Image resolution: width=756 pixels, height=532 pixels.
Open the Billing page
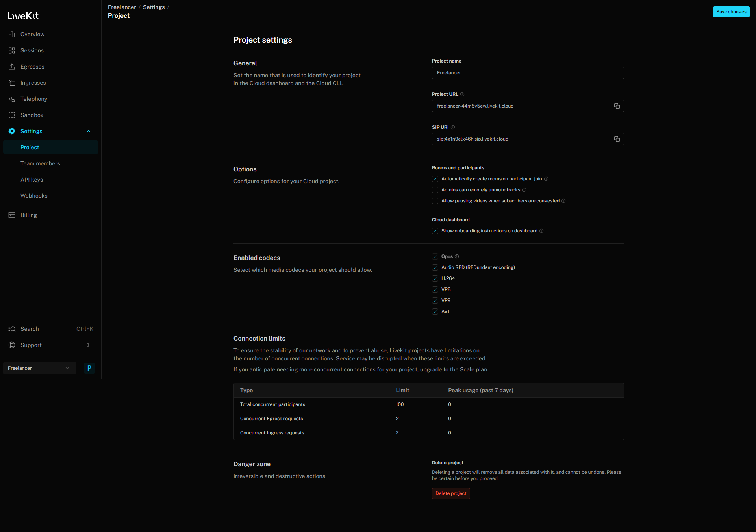50,215
